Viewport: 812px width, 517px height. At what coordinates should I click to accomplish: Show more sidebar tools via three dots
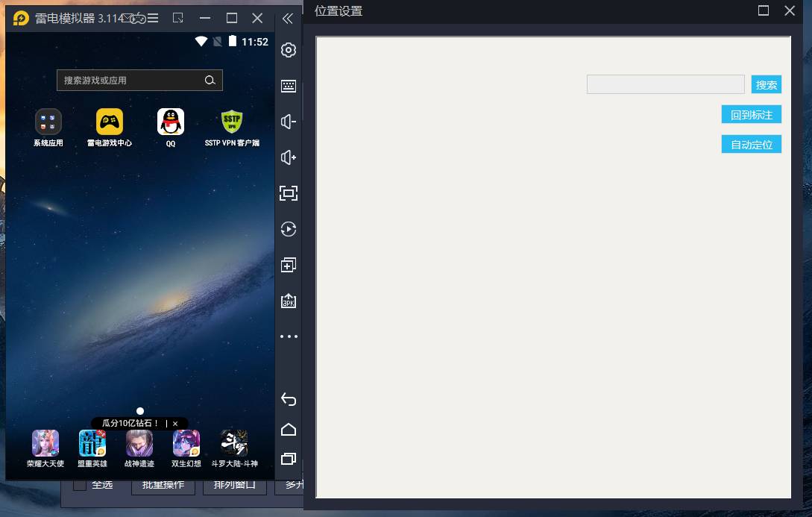click(289, 336)
